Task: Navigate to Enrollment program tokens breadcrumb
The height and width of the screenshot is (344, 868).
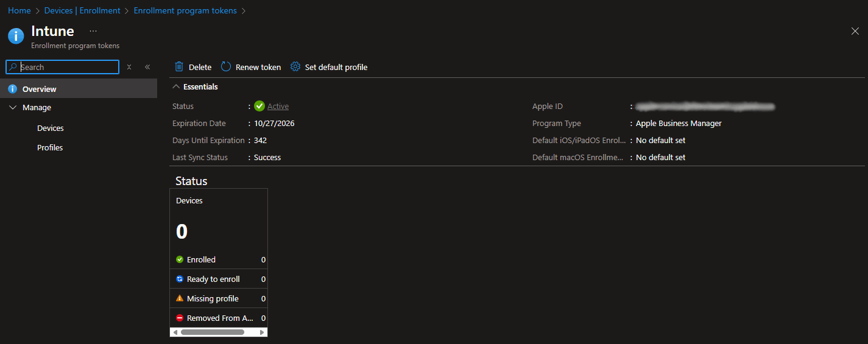Action: tap(185, 11)
